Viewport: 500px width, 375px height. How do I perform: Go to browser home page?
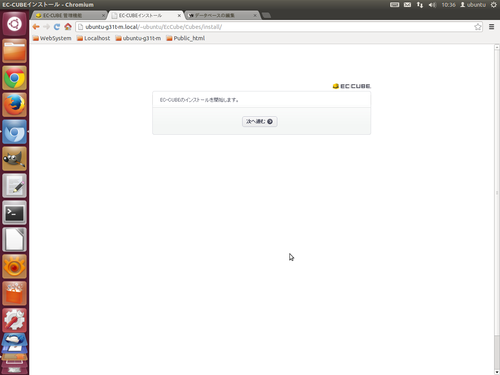click(68, 27)
